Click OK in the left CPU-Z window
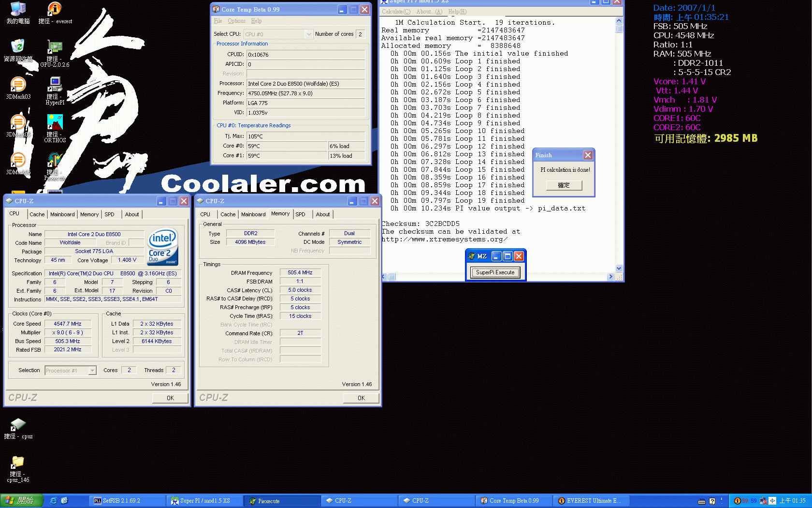Viewport: 812px width, 508px height. (x=170, y=398)
